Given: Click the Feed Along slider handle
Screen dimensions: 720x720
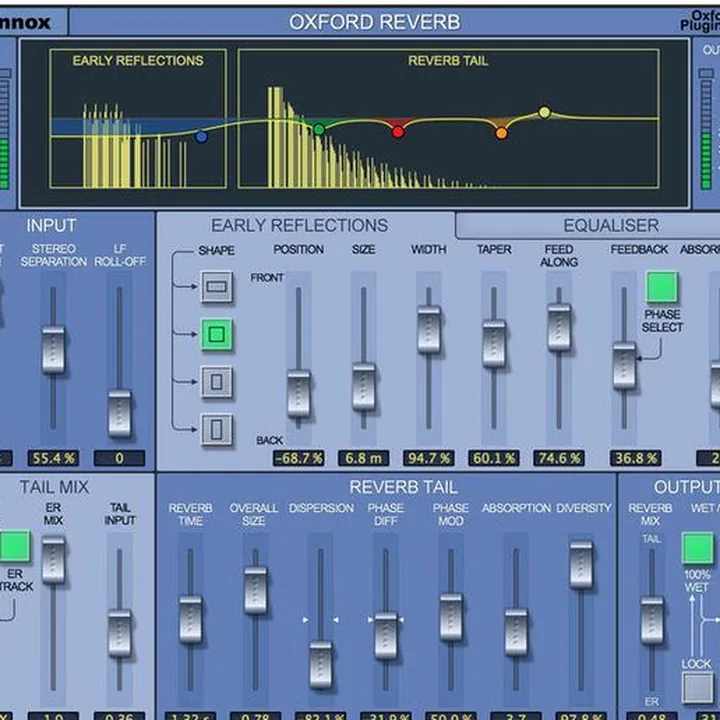Looking at the screenshot, I should (559, 327).
